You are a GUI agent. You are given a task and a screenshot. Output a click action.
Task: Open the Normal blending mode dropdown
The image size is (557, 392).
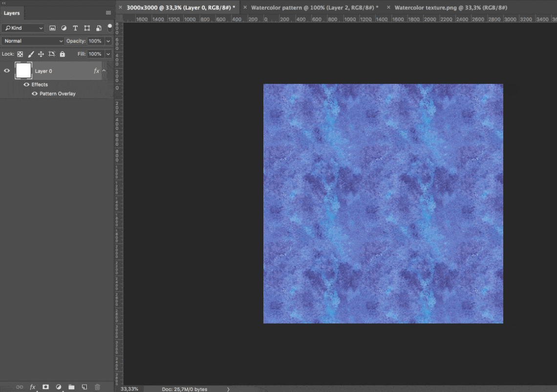click(32, 41)
